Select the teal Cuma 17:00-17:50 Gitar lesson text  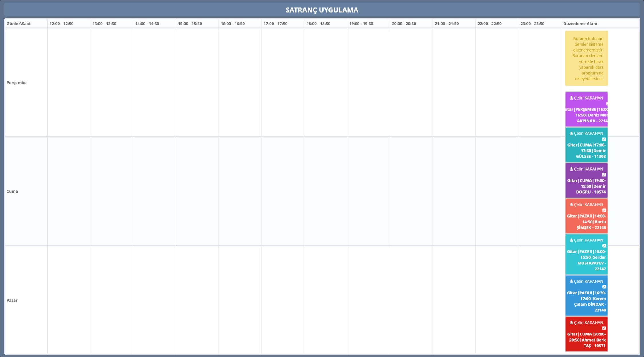[x=586, y=151]
